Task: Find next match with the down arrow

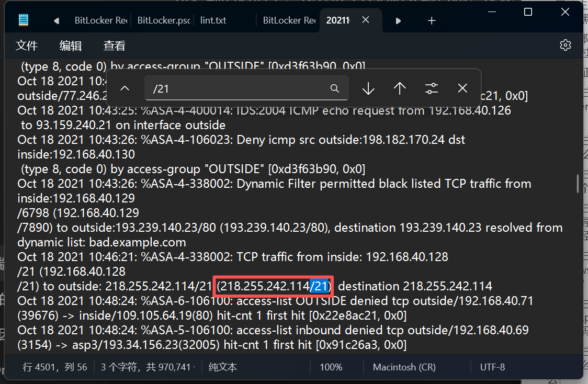Action: [368, 88]
